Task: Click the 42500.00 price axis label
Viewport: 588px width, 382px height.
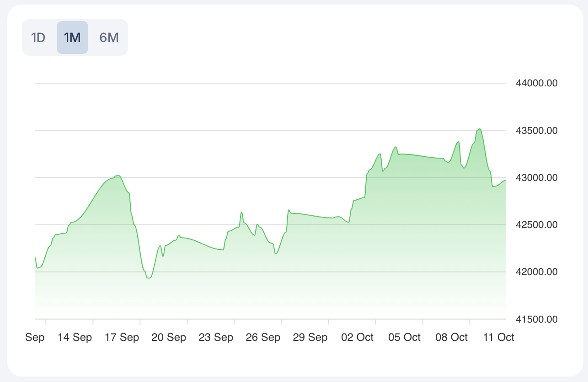Action: click(536, 225)
